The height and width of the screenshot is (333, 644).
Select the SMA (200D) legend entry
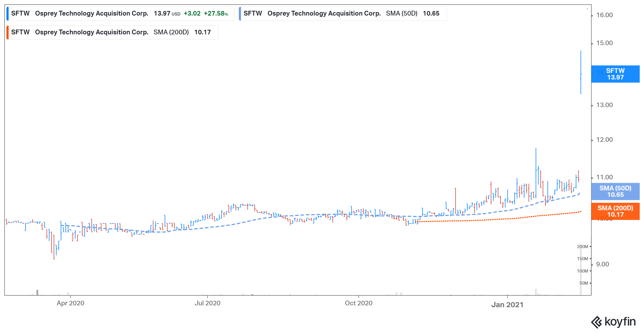pos(112,32)
